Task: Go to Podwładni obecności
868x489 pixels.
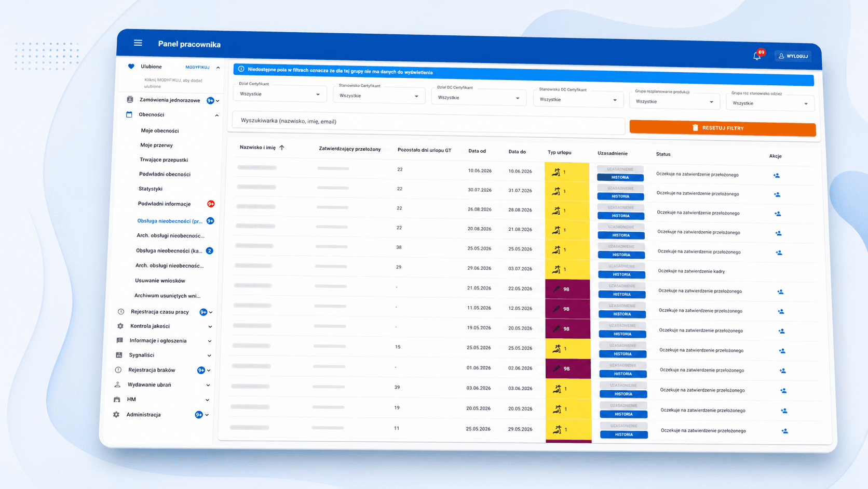Action: coord(165,175)
